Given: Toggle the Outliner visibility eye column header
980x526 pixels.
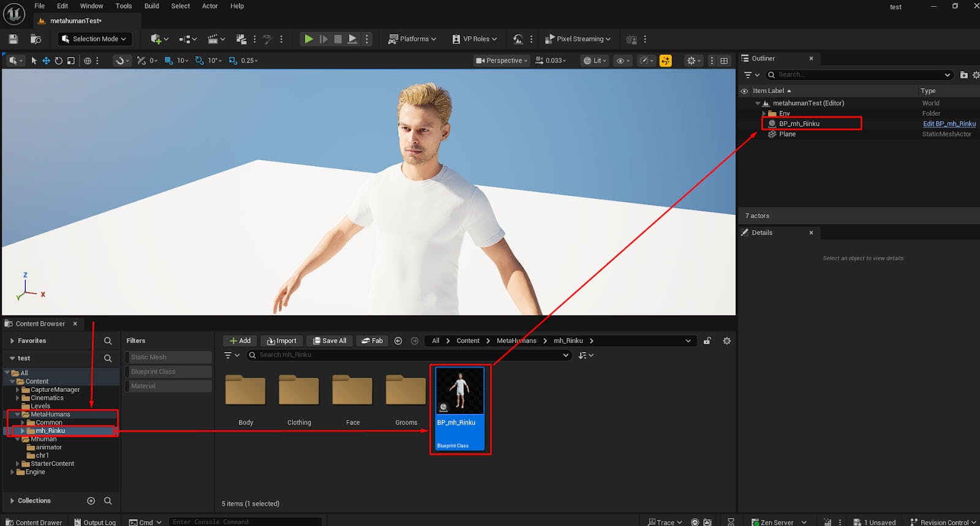Looking at the screenshot, I should (744, 91).
